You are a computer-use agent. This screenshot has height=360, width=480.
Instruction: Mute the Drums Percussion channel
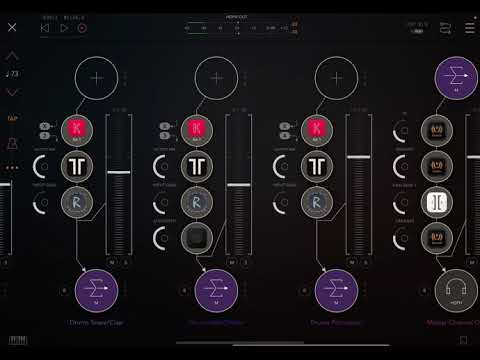pos(352,262)
